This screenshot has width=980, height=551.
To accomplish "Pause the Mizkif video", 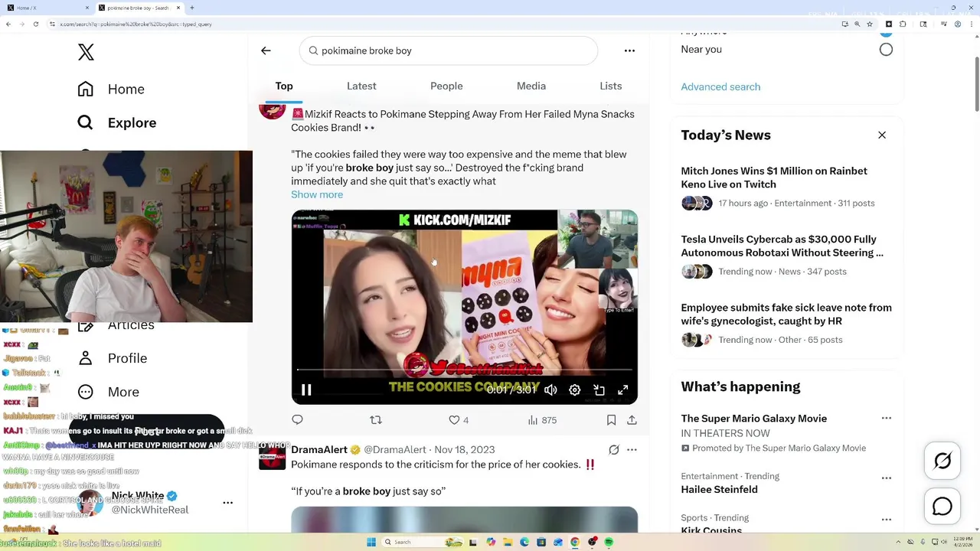I will (x=306, y=390).
